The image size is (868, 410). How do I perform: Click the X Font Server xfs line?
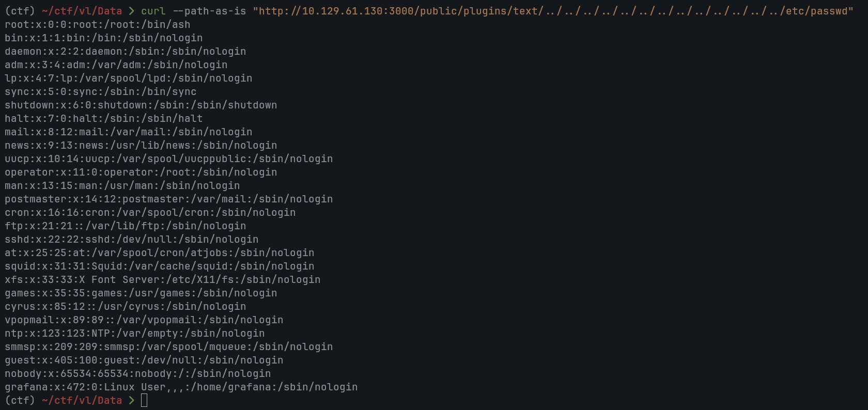pos(162,279)
